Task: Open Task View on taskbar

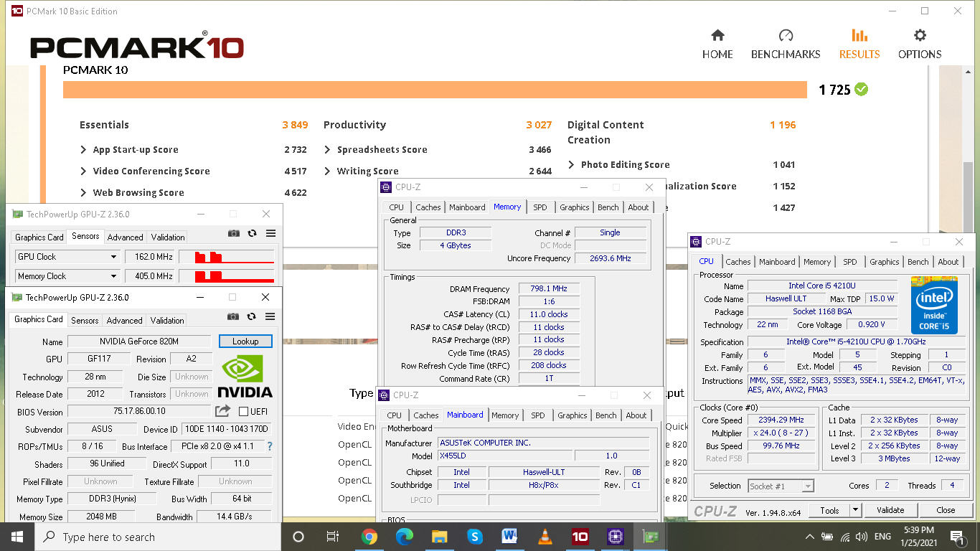Action: pyautogui.click(x=333, y=537)
